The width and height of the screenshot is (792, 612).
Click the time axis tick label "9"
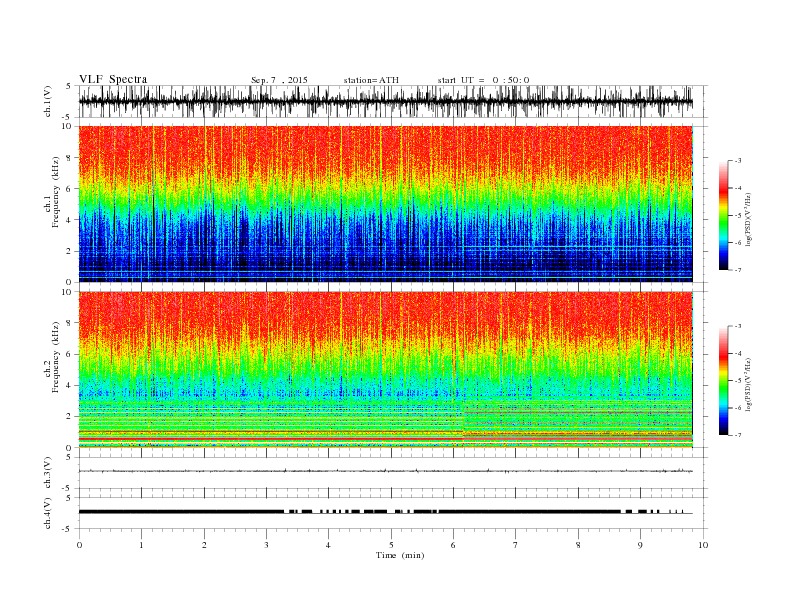(640, 545)
